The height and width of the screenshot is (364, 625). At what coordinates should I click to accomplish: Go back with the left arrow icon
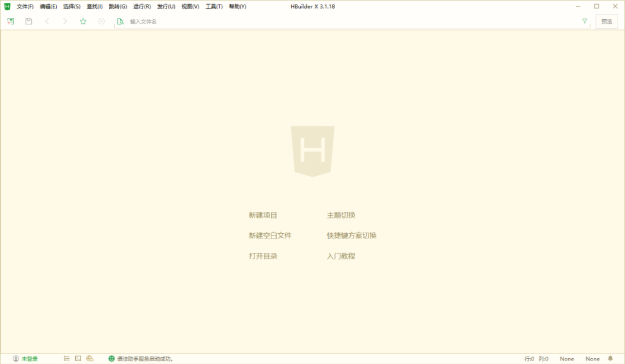click(47, 21)
